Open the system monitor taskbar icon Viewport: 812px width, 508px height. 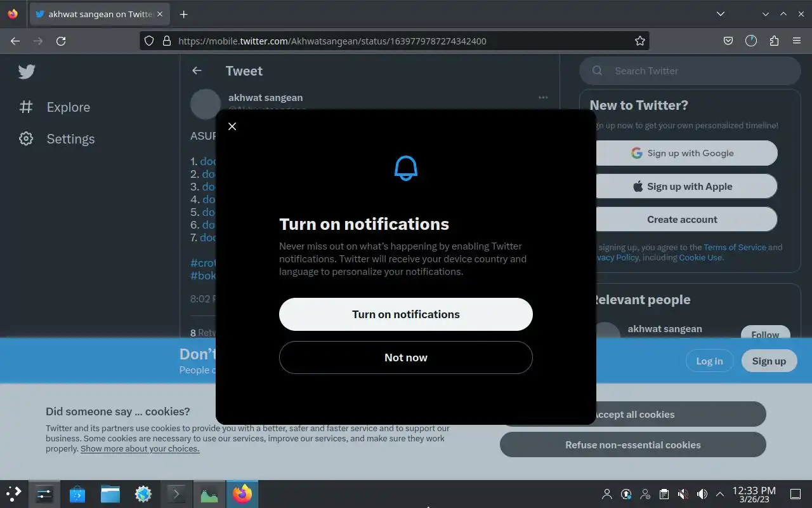(209, 493)
